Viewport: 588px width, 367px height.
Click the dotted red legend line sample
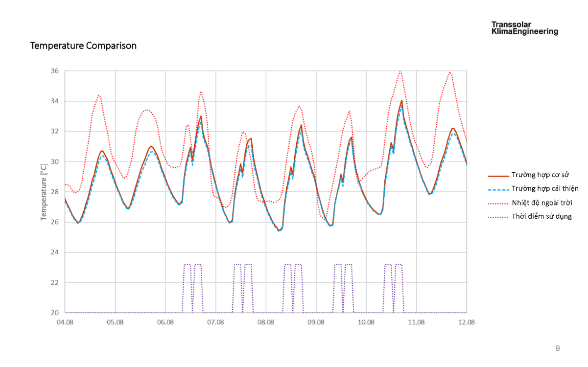[x=498, y=203]
